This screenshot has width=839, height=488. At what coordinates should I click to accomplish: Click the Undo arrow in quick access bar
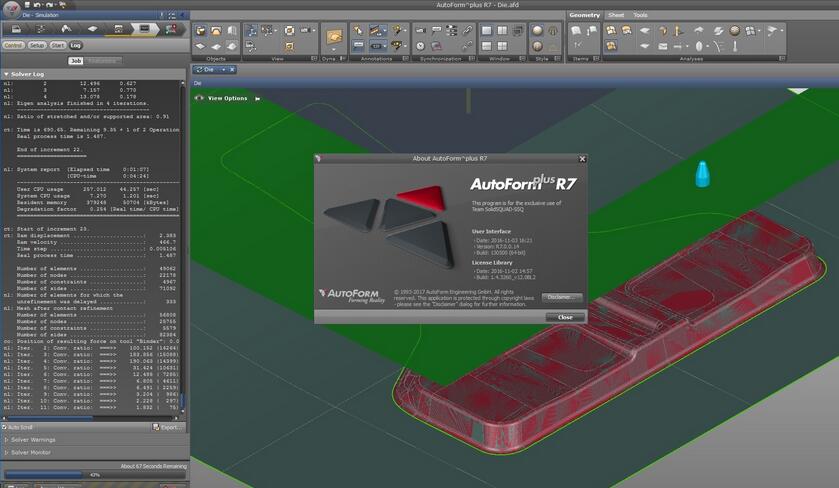(39, 5)
